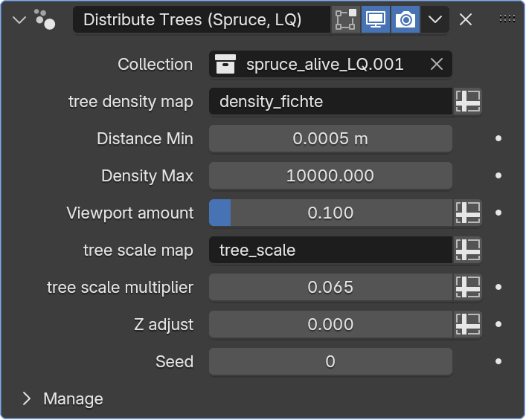Toggle edit mode display for modifier
The height and width of the screenshot is (420, 526).
click(x=344, y=19)
